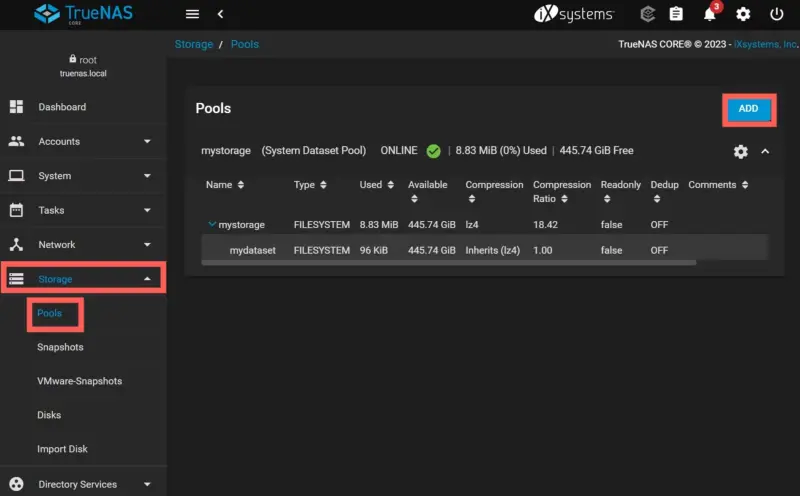The image size is (800, 496).
Task: Collapse sidebar with the back chevron
Action: (x=220, y=14)
